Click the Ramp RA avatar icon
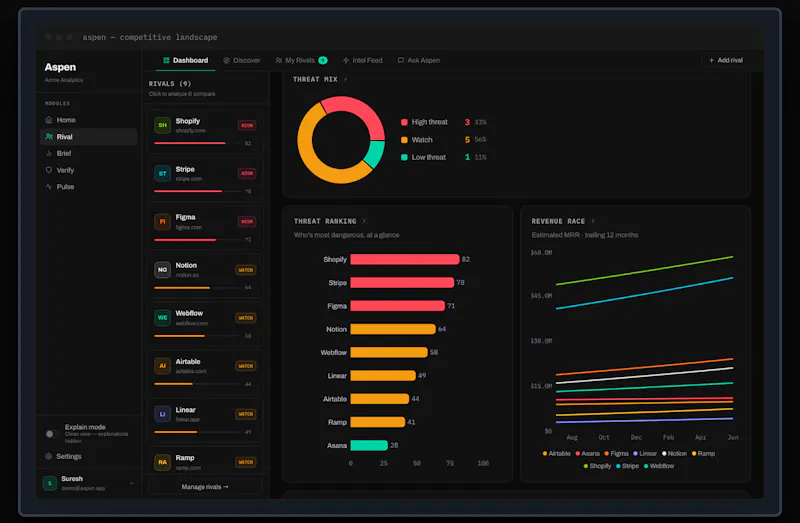This screenshot has height=523, width=800. pos(162,462)
